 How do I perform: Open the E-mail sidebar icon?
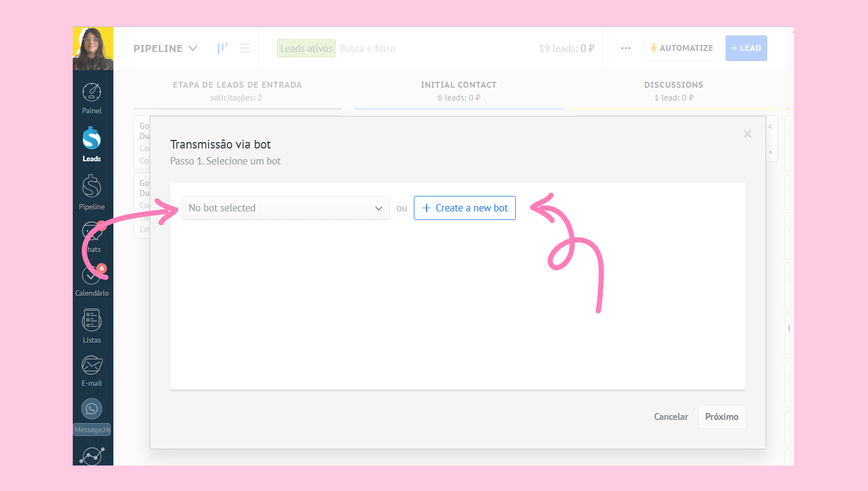[x=92, y=366]
